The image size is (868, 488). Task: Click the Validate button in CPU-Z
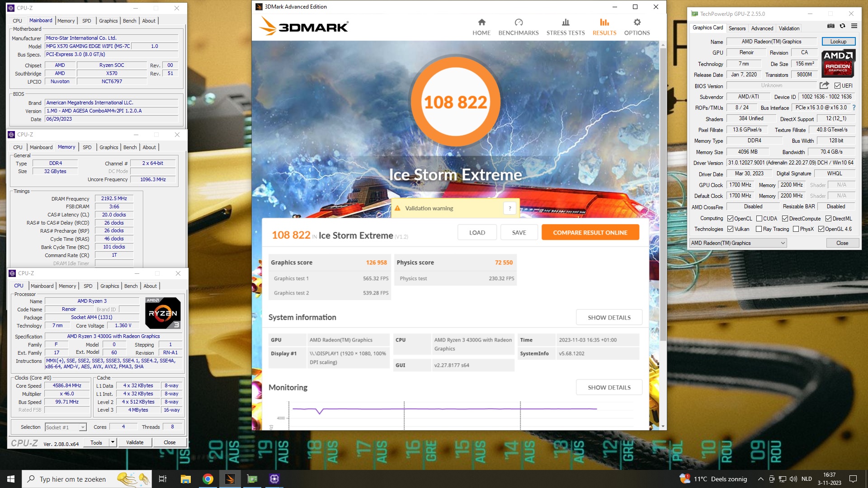(135, 442)
